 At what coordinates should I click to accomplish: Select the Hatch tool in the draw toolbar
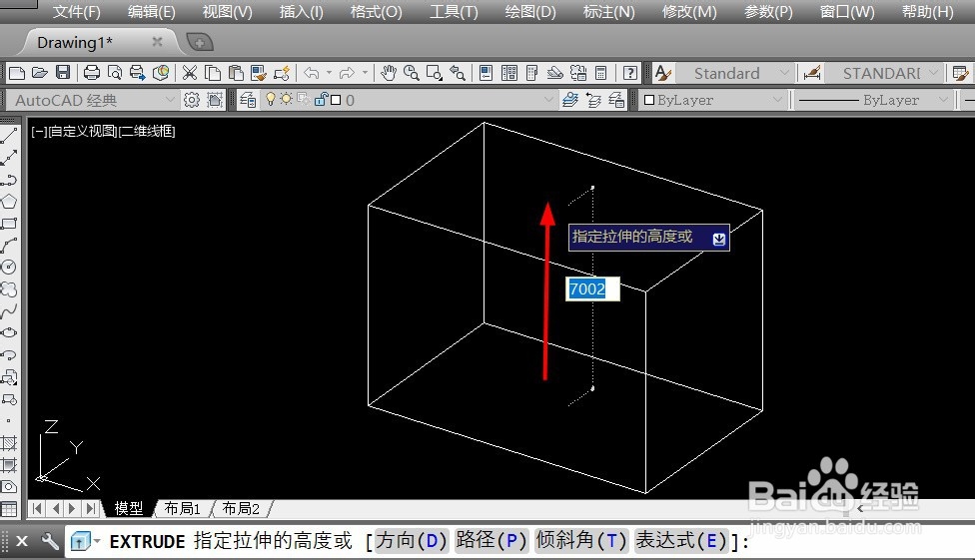coord(9,443)
